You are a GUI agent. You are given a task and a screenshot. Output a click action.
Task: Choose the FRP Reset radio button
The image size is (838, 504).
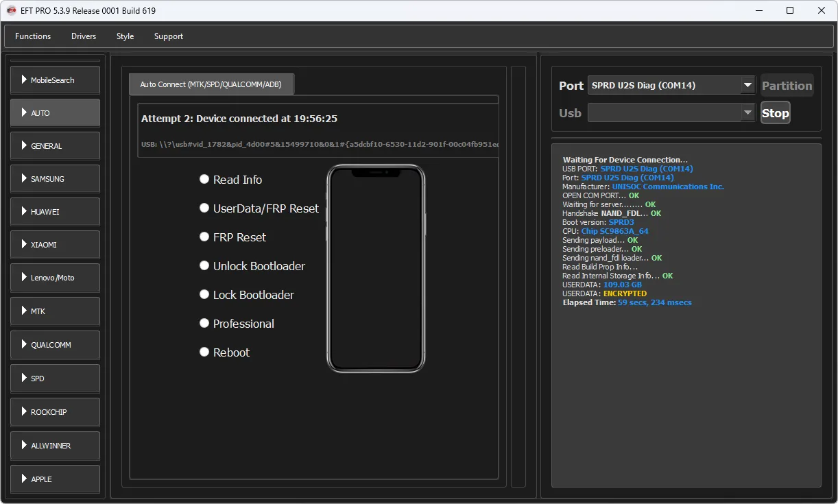click(x=204, y=237)
